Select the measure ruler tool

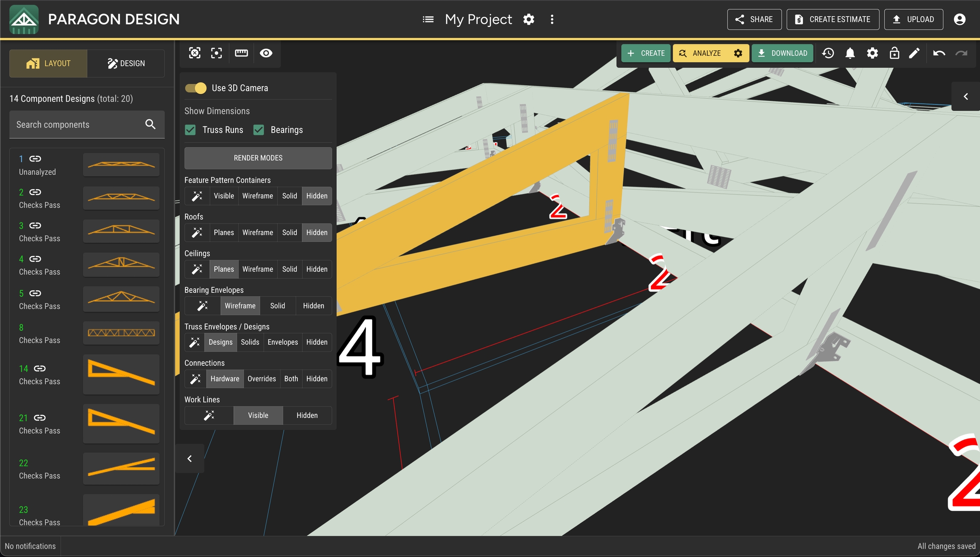point(241,53)
